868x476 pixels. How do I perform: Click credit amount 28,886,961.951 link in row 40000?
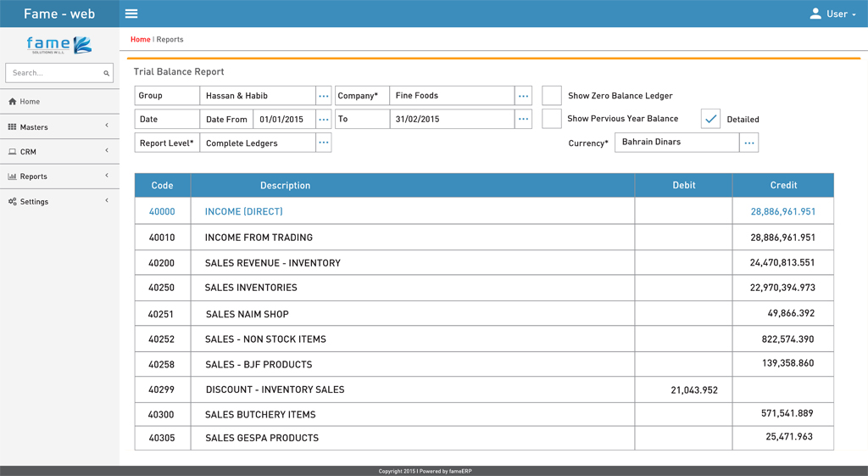tap(782, 211)
